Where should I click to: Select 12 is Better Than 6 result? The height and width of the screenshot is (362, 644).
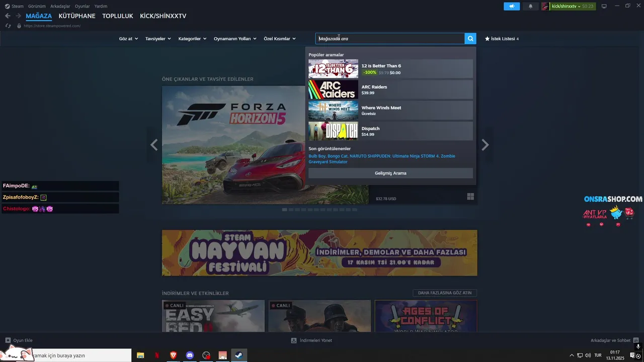point(390,69)
